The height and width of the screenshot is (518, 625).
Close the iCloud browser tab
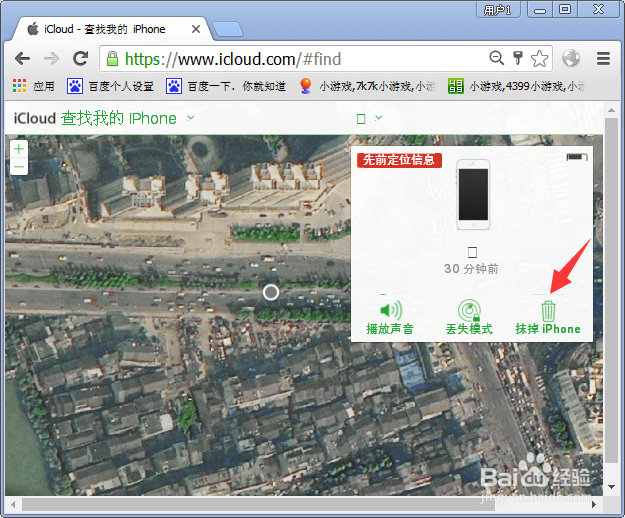point(196,29)
